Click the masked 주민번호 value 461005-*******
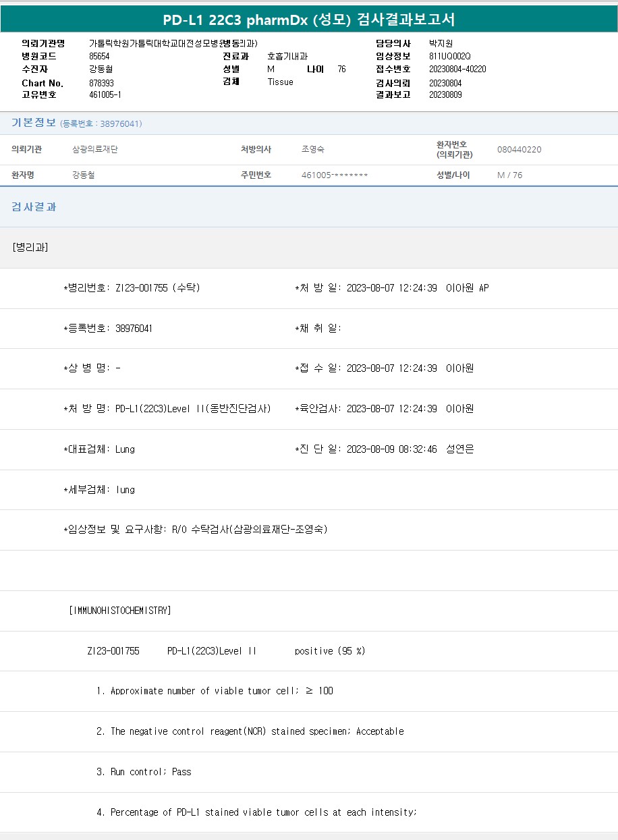The image size is (618, 840). click(335, 175)
